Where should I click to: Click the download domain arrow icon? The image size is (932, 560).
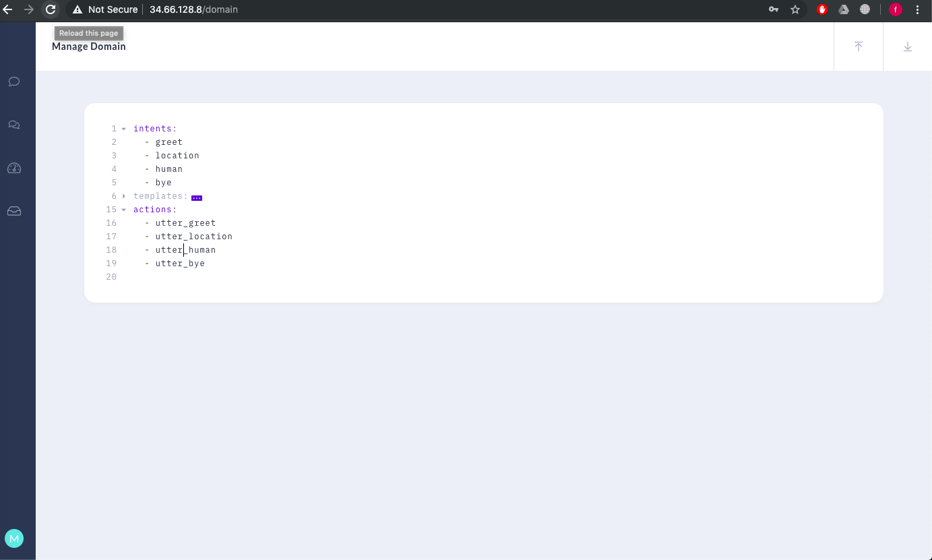pos(907,46)
